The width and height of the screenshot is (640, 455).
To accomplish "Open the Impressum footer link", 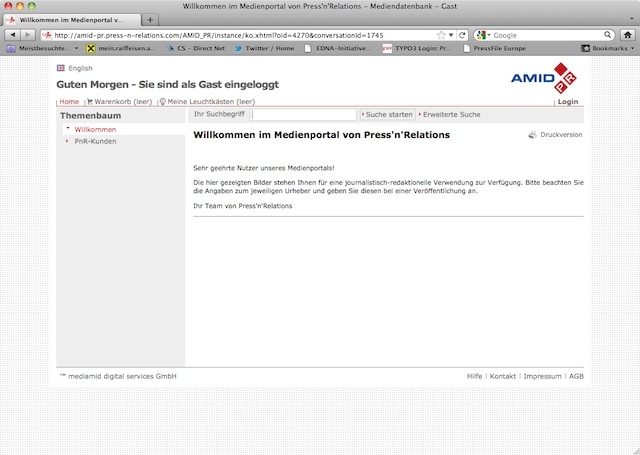I will click(x=542, y=376).
